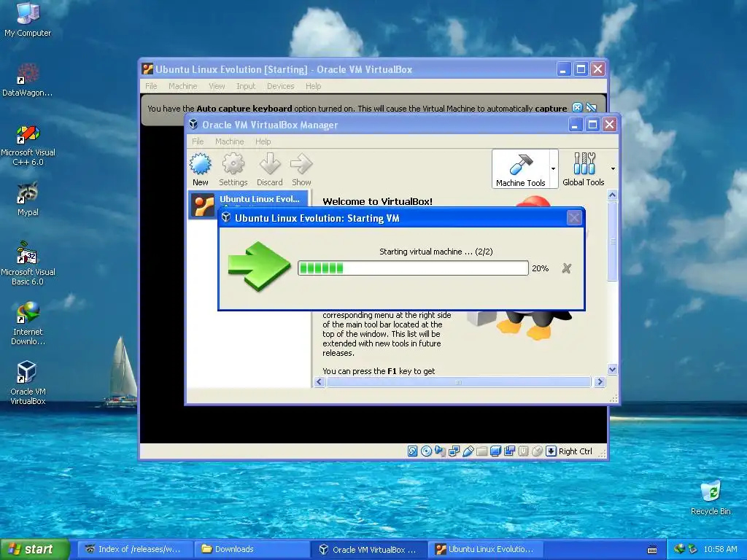Open Machine Tools dropdown arrow

[553, 168]
